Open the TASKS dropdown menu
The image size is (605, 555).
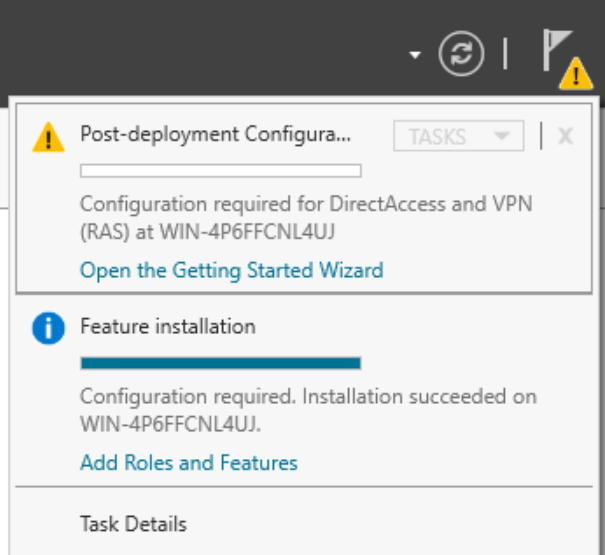459,136
